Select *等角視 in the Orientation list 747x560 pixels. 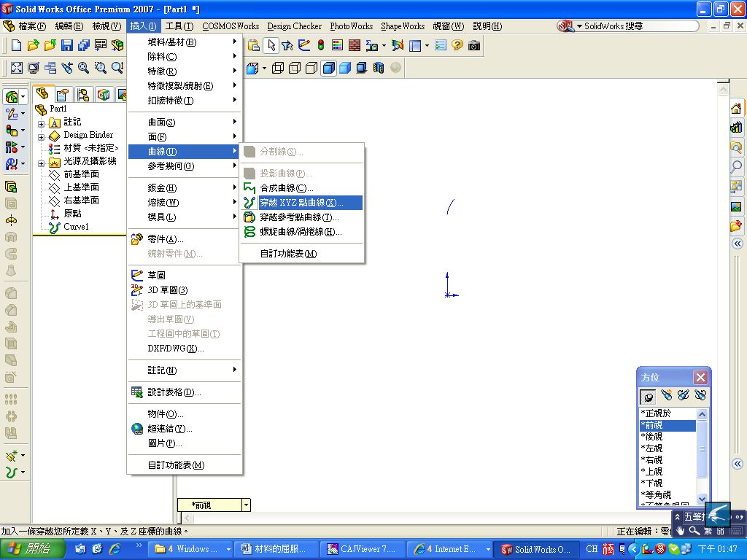point(667,495)
